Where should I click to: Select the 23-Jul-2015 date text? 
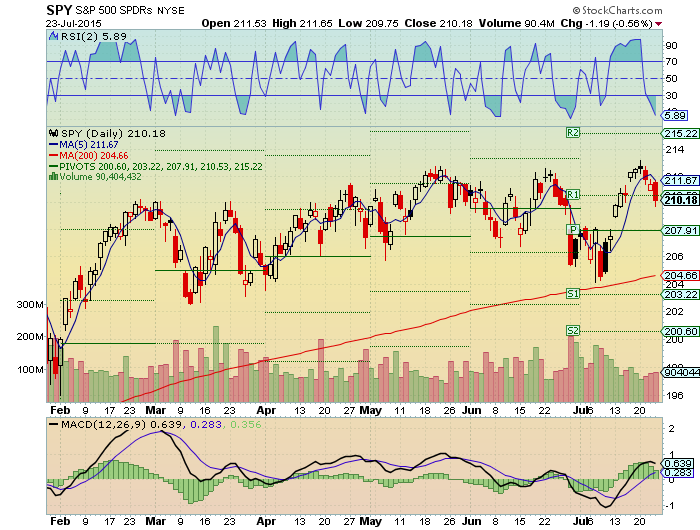[73, 23]
